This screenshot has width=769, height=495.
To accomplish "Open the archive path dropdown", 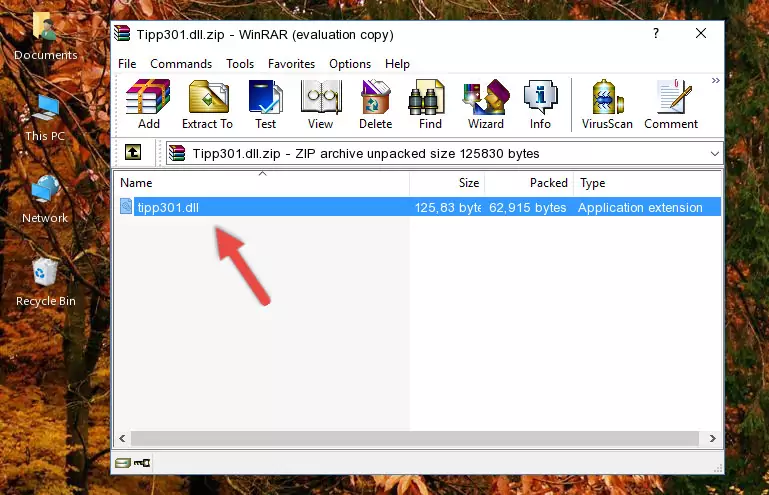I will [x=715, y=154].
